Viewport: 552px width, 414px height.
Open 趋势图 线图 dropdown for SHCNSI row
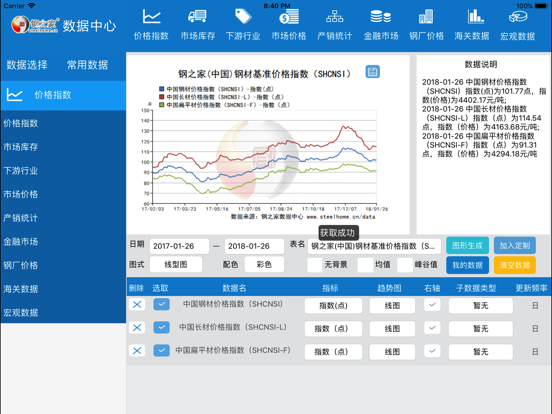tap(392, 306)
